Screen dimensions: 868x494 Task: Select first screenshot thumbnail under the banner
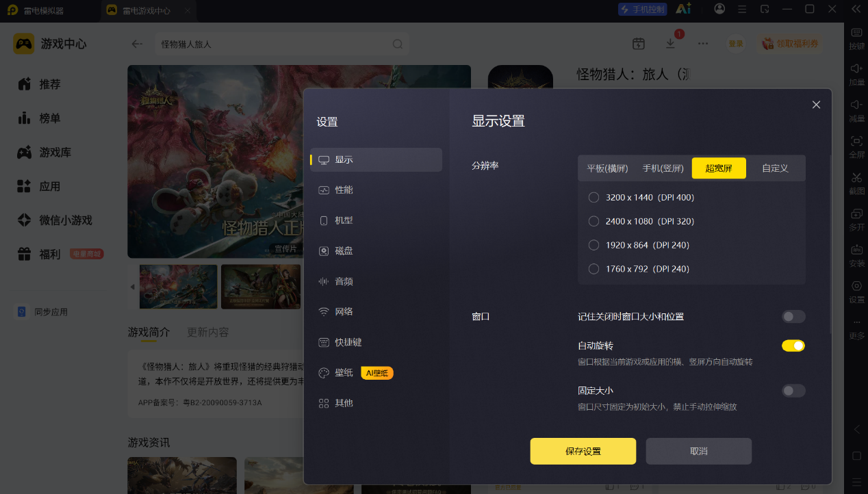(178, 287)
